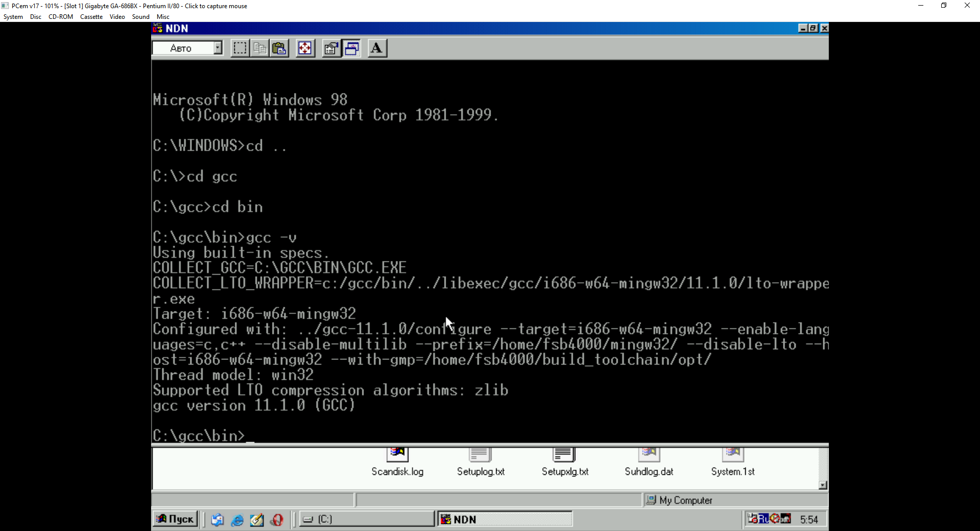Click the Microsoft(R) Windows 98 line

coord(250,100)
